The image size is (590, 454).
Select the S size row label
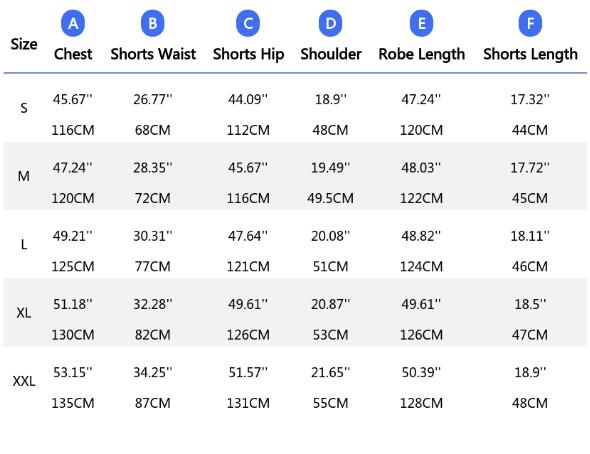[24, 108]
